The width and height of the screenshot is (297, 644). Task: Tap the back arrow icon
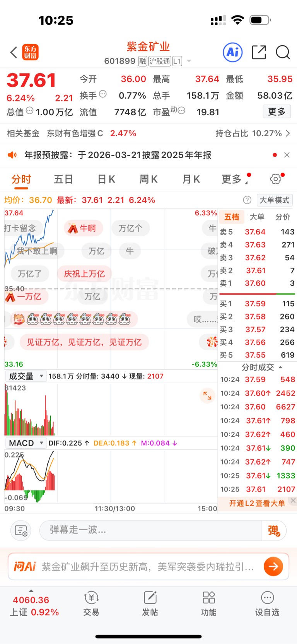[x=14, y=52]
